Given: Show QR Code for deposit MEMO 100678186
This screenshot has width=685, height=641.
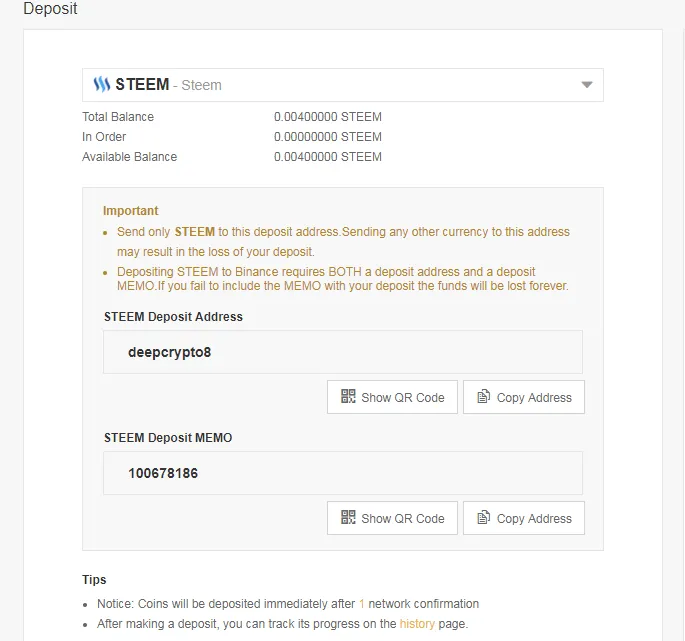Looking at the screenshot, I should (x=392, y=518).
